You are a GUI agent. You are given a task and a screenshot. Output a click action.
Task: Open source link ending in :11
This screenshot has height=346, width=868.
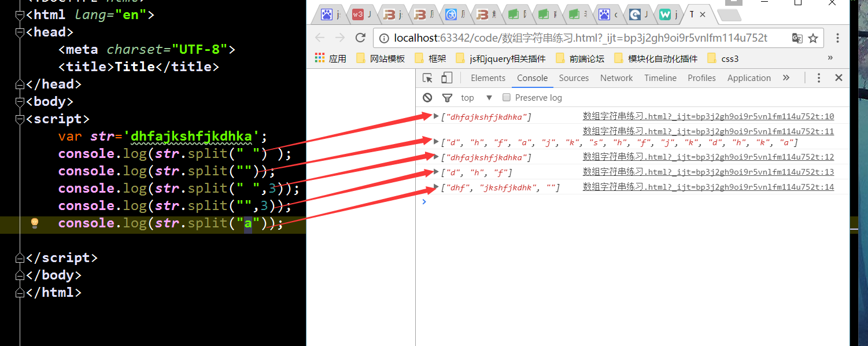[708, 131]
